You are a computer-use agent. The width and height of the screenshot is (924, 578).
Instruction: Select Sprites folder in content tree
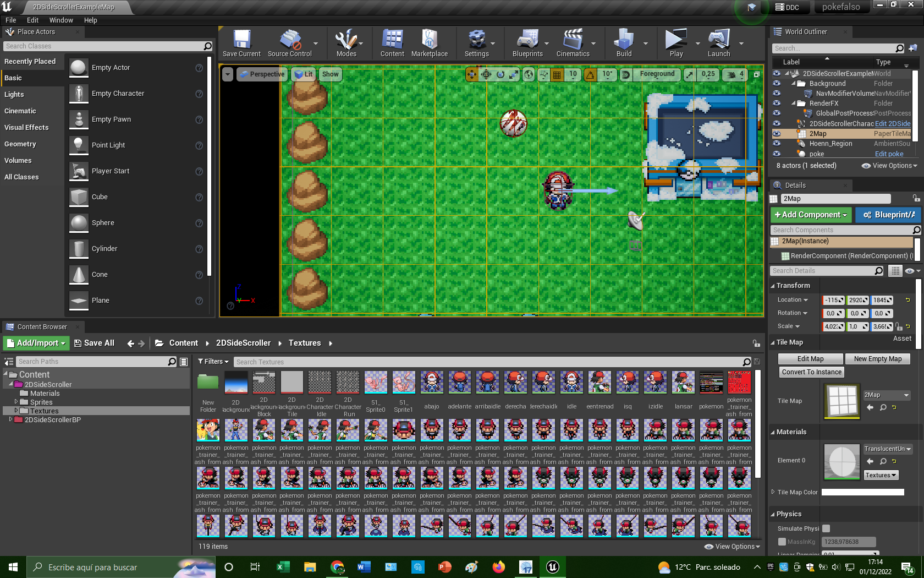(41, 402)
